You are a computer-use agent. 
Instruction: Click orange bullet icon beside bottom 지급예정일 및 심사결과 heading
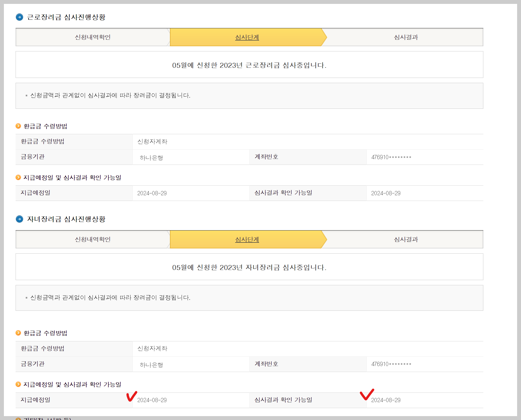tap(18, 384)
